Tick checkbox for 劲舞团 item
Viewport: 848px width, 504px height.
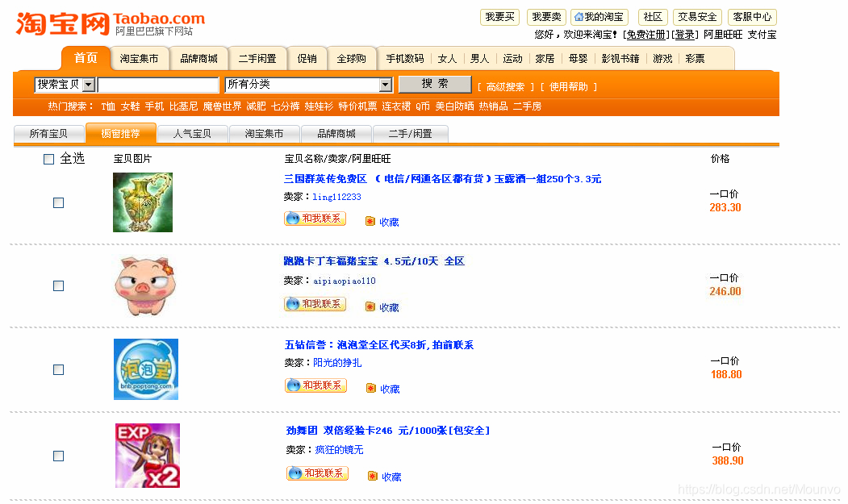(58, 456)
